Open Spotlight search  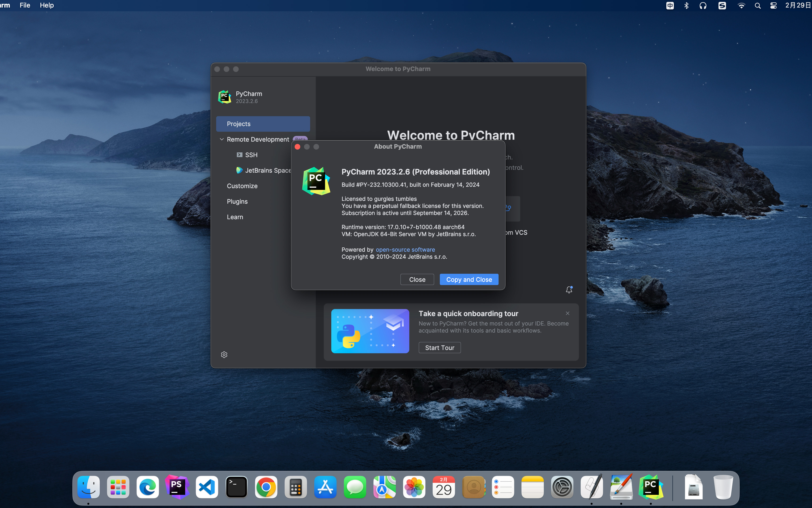(x=758, y=5)
